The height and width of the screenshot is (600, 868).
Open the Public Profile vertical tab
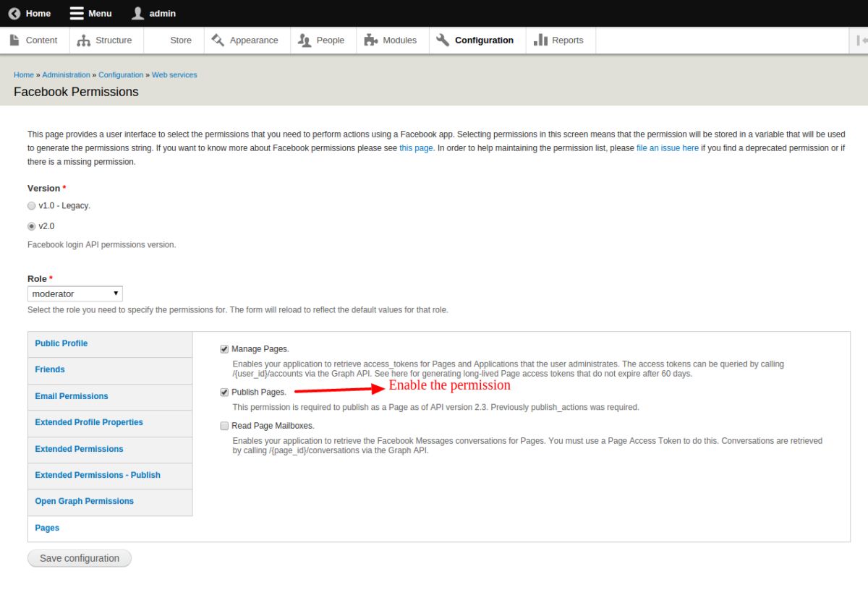pos(110,344)
